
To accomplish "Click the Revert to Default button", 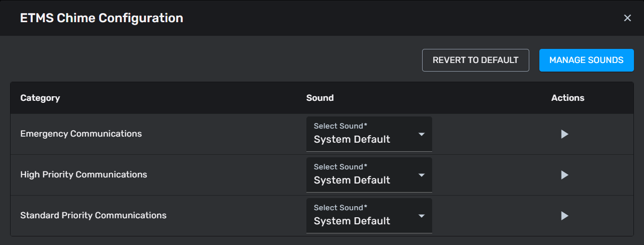I will click(x=475, y=60).
